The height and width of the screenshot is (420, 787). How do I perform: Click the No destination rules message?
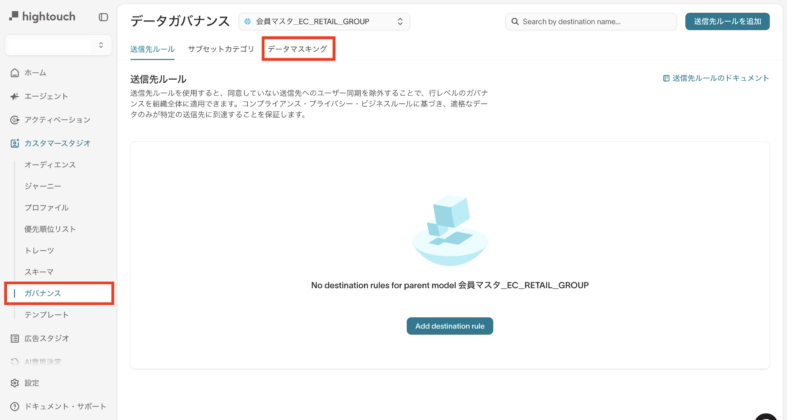[450, 285]
